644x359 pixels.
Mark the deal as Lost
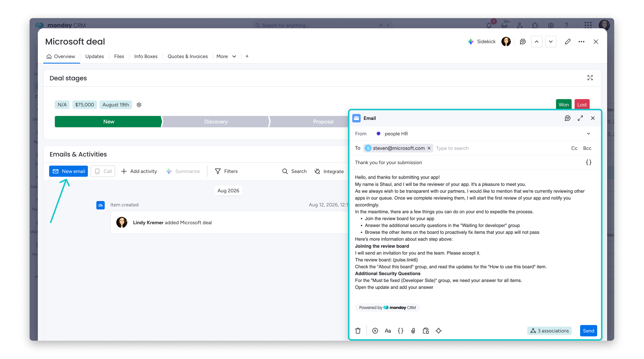582,105
